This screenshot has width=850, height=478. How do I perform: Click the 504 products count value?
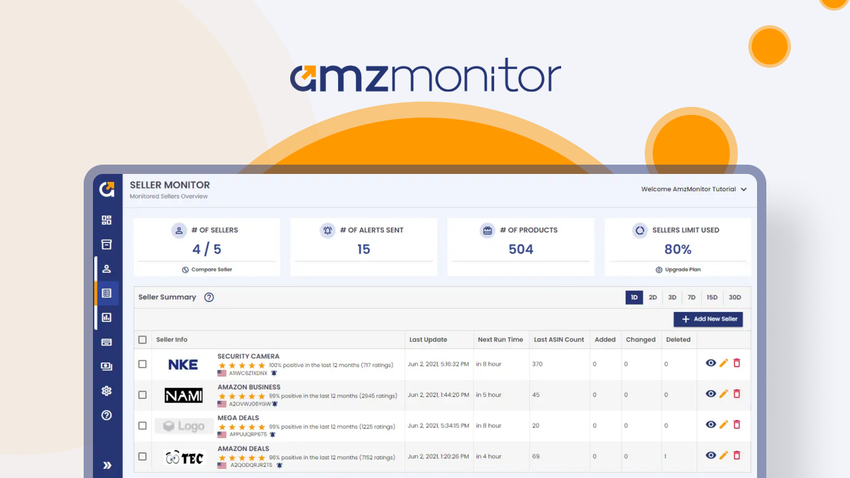coord(521,249)
